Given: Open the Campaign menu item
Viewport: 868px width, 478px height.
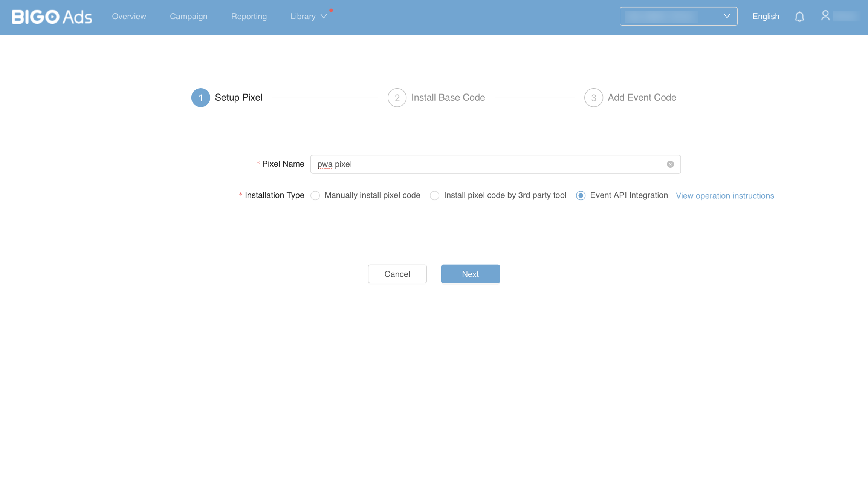Looking at the screenshot, I should (188, 17).
